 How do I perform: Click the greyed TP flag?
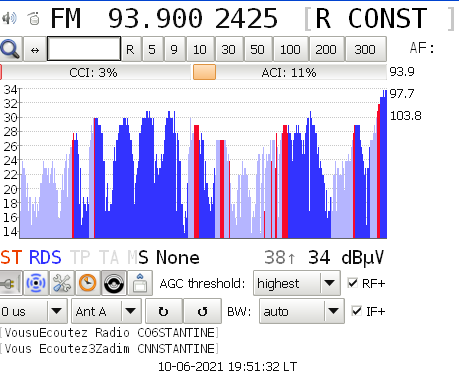pyautogui.click(x=80, y=258)
